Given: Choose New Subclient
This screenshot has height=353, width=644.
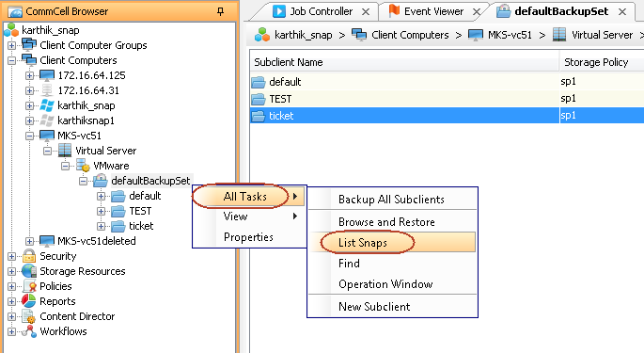Looking at the screenshot, I should [x=392, y=307].
